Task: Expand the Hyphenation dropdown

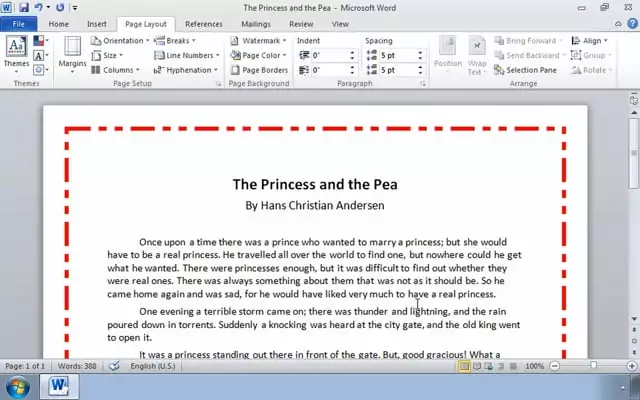Action: point(187,70)
